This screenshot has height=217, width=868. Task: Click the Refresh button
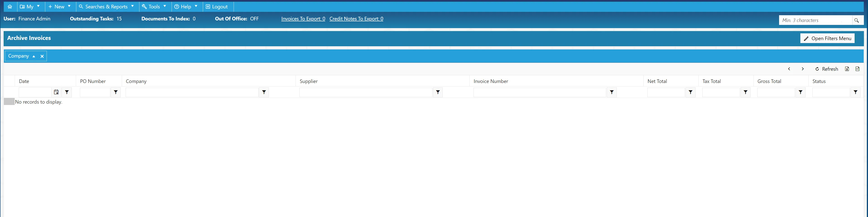click(827, 69)
